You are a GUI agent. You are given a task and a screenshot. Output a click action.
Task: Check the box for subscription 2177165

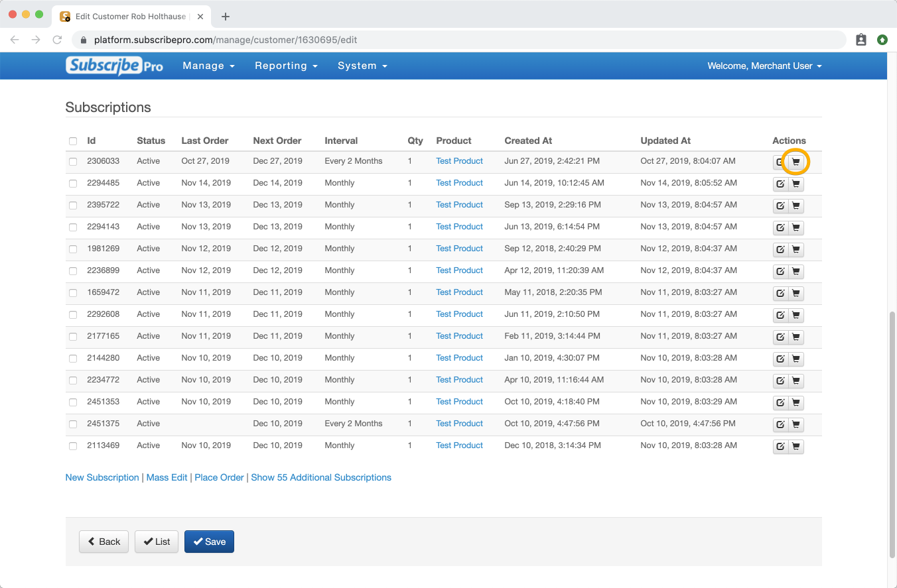pyautogui.click(x=73, y=337)
